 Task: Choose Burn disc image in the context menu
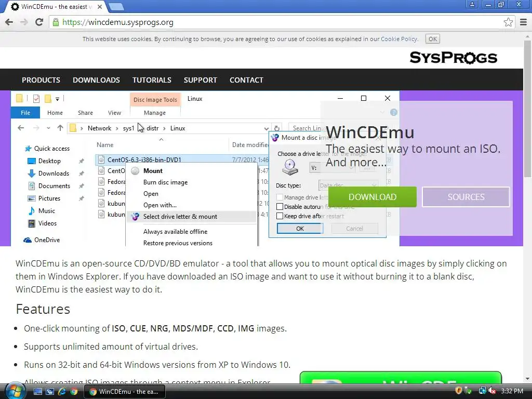(191, 182)
